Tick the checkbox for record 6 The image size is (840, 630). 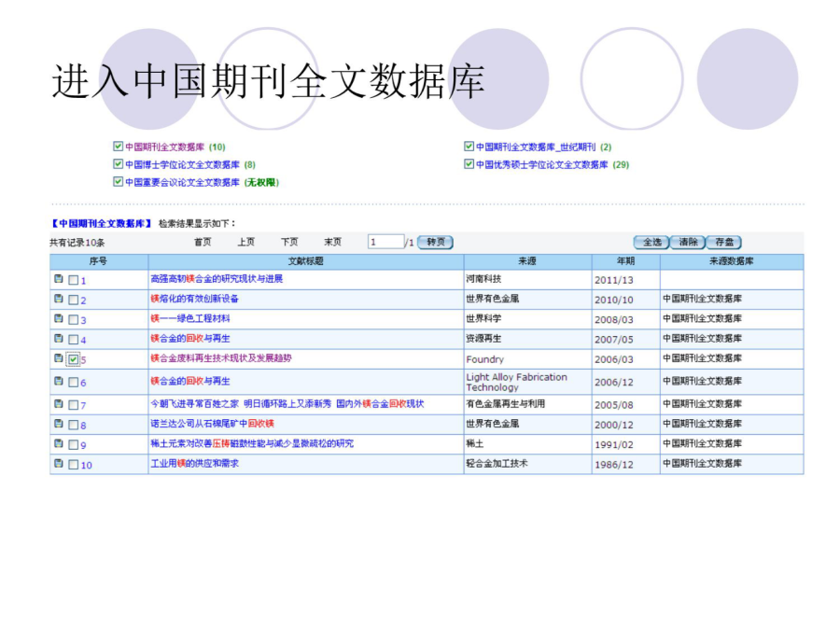click(x=74, y=382)
